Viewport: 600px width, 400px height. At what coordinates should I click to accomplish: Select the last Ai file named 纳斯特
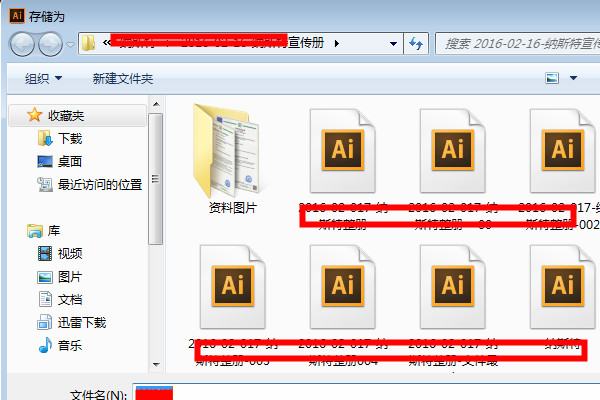pyautogui.click(x=562, y=299)
